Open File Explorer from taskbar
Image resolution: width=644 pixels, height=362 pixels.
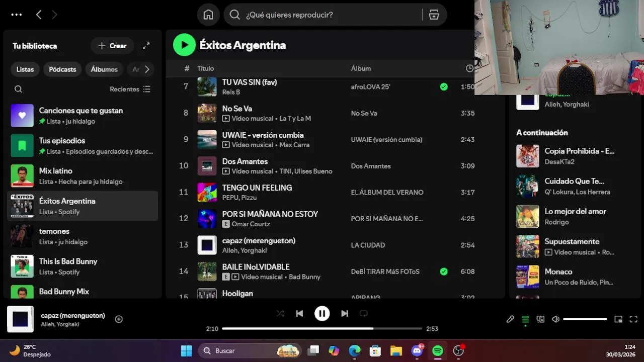point(396,350)
